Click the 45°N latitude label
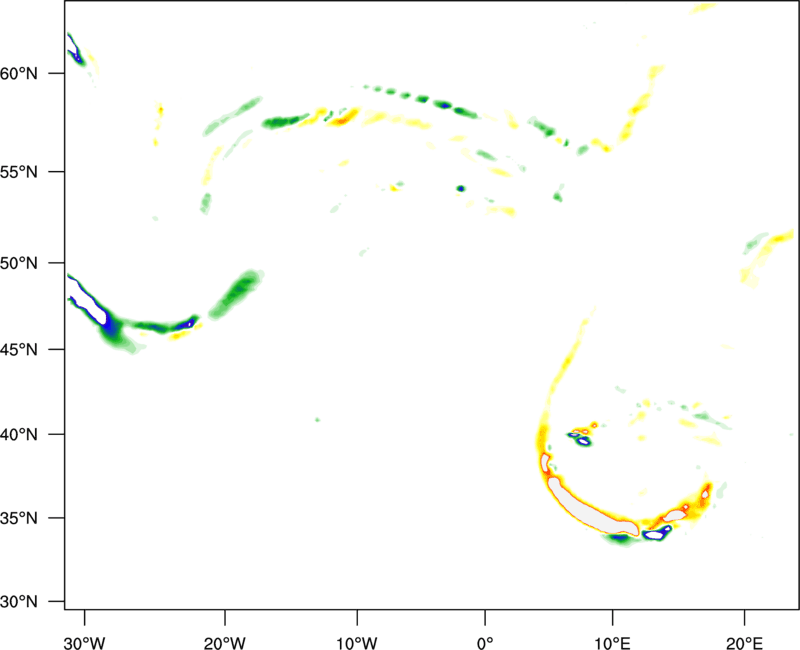The width and height of the screenshot is (800, 650). [19, 350]
